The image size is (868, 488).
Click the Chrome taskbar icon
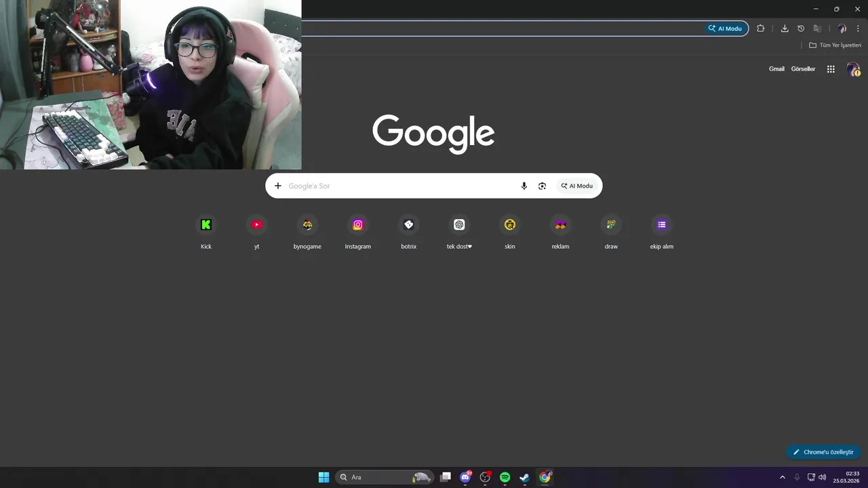(545, 477)
